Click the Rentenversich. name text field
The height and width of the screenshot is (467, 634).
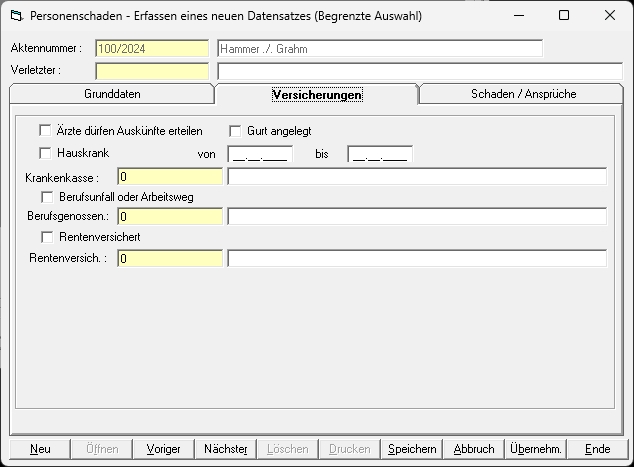click(417, 258)
